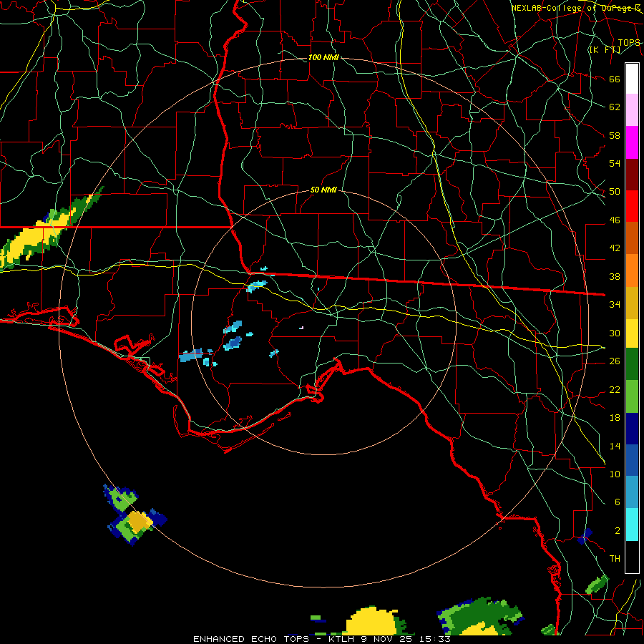Select the bright orange legend swatch

point(632,270)
